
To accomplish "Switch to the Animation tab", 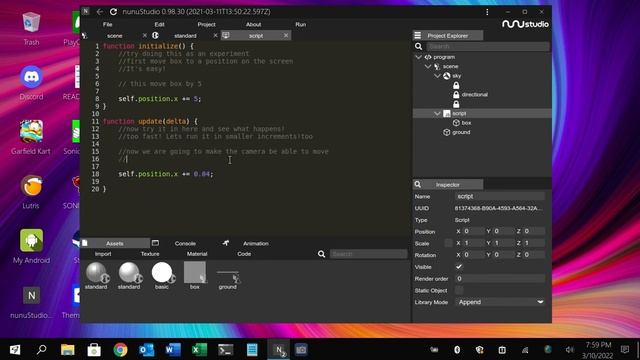I will (256, 244).
